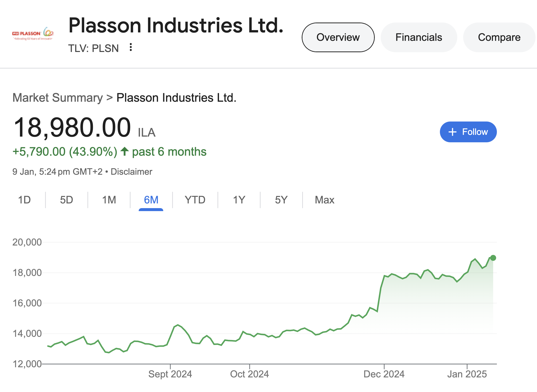Switch to the Financials tab
Screen dimensions: 537x392
pyautogui.click(x=419, y=37)
